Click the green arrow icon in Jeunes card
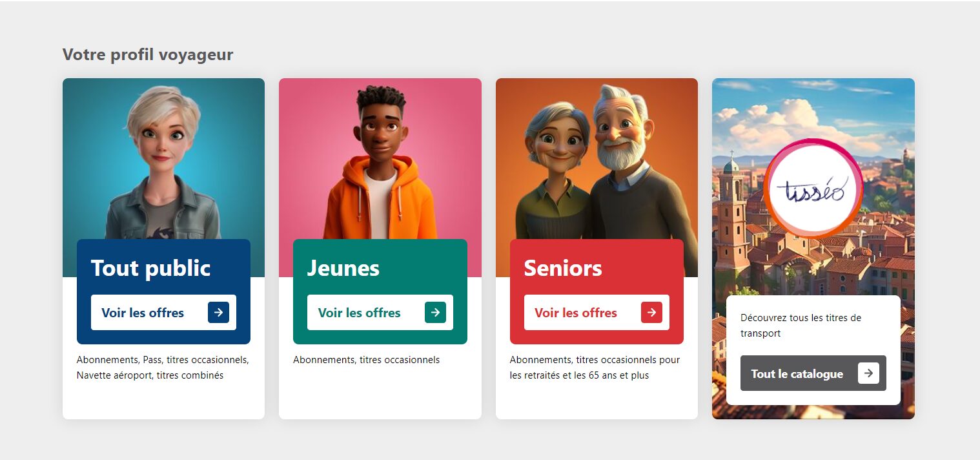This screenshot has width=980, height=460. point(435,313)
